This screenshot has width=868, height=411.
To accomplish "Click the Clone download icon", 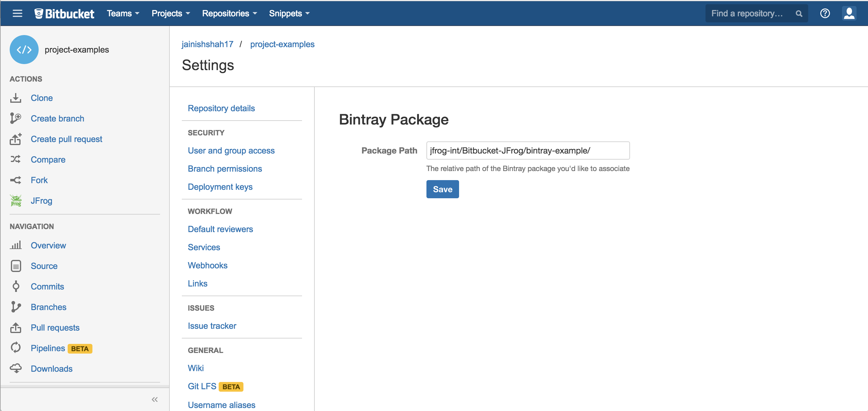I will tap(15, 98).
